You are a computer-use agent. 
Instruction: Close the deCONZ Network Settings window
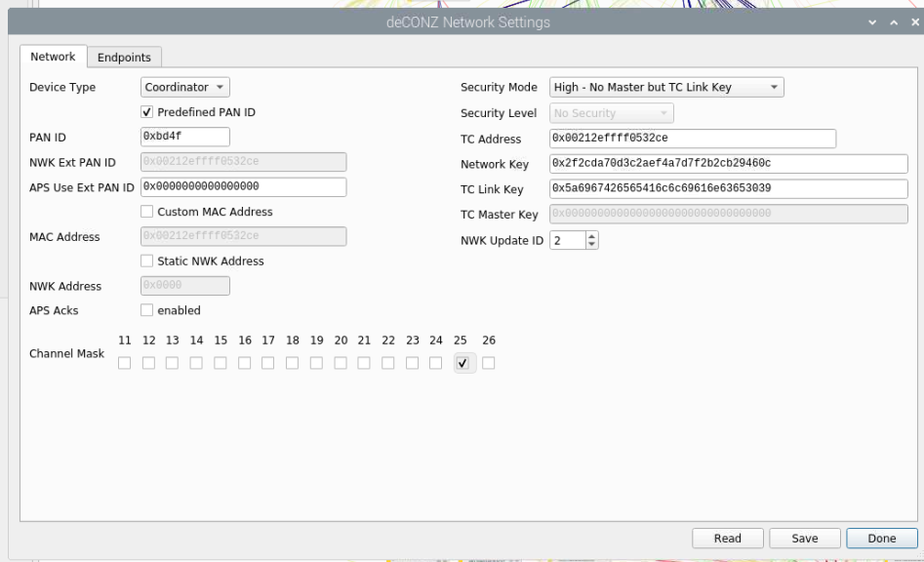click(915, 21)
